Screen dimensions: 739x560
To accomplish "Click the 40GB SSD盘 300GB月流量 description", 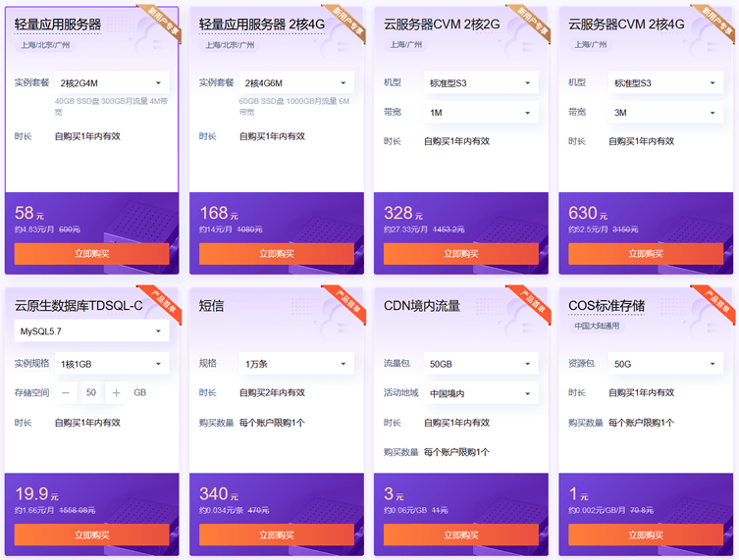I will click(111, 107).
